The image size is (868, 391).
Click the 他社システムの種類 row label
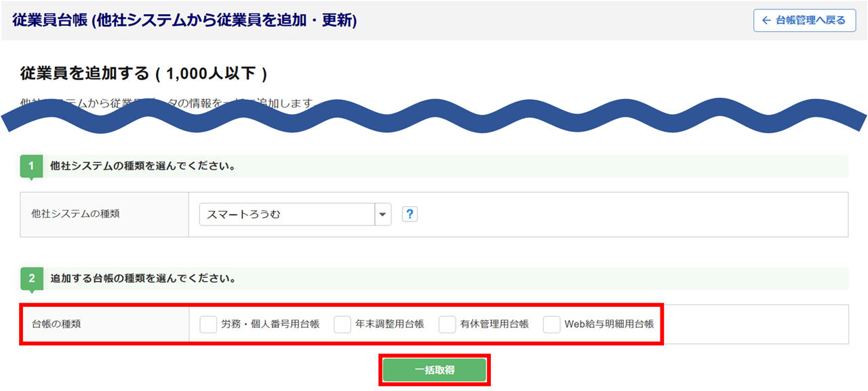(x=75, y=214)
